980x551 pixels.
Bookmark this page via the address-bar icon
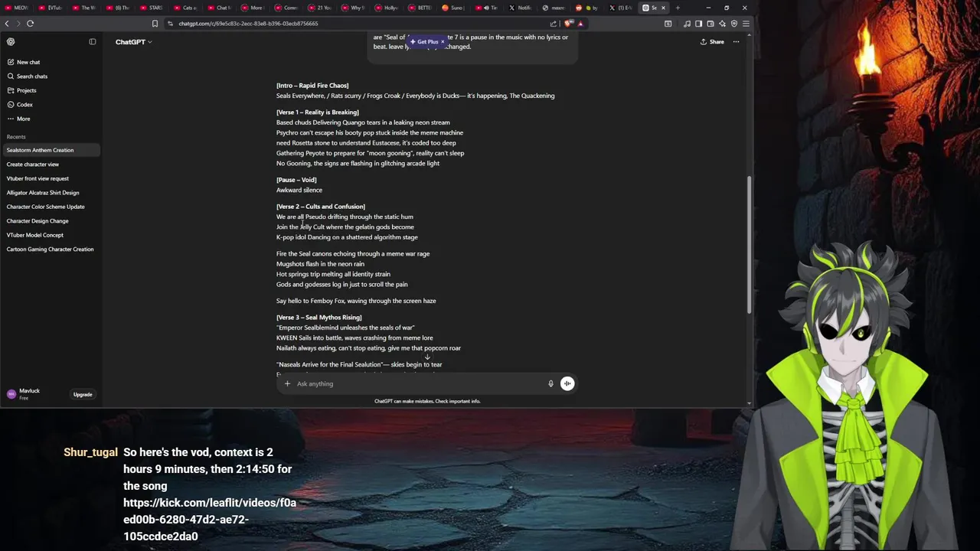point(155,23)
